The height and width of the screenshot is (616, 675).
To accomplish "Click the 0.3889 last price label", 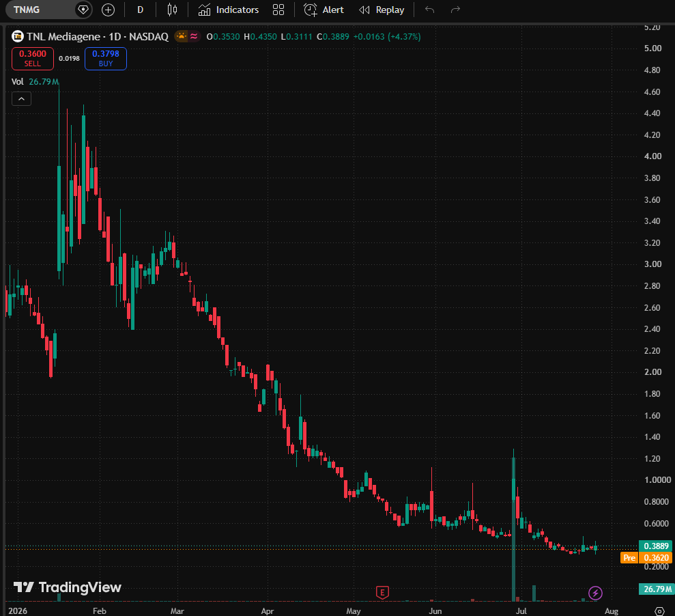I will pos(656,546).
